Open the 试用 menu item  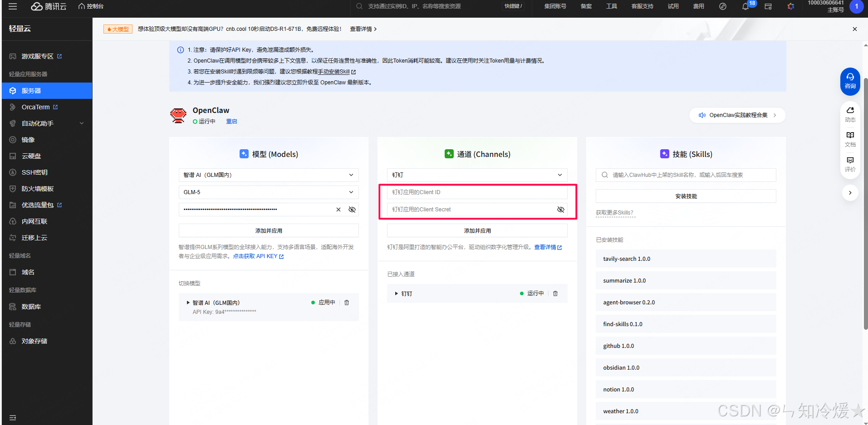(x=673, y=6)
